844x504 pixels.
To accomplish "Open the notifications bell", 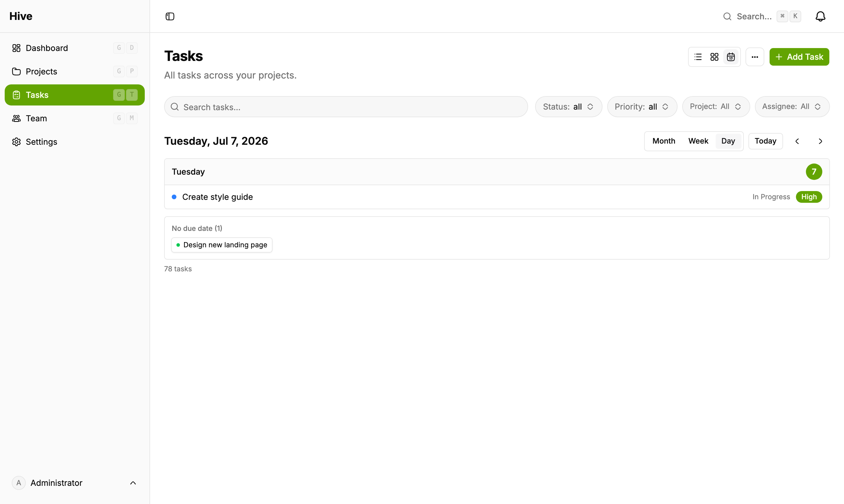I will coord(820,16).
